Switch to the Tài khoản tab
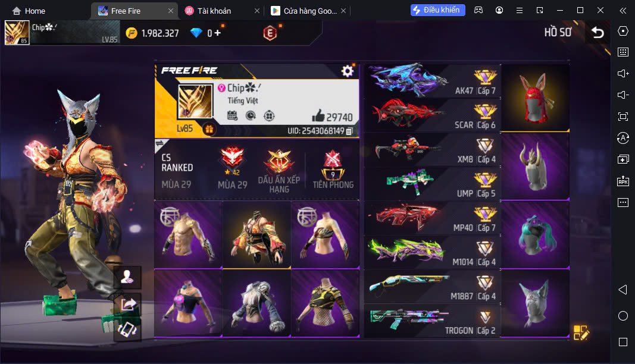Image resolution: width=635 pixels, height=364 pixels. (x=222, y=11)
